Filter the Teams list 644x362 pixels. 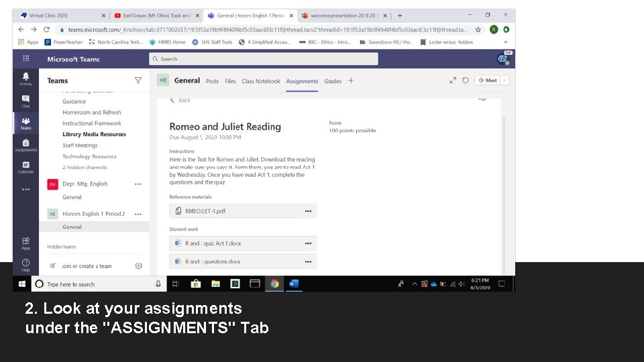tap(138, 80)
